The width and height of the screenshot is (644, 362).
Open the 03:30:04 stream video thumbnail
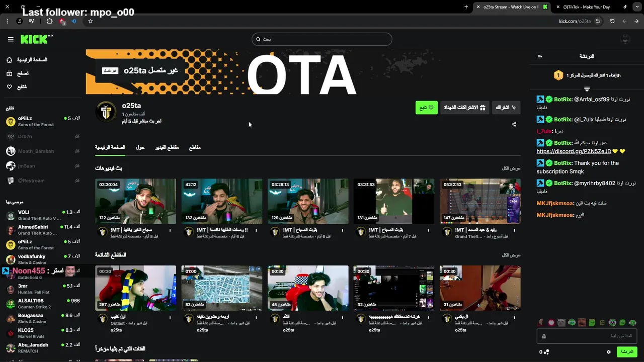click(x=135, y=201)
